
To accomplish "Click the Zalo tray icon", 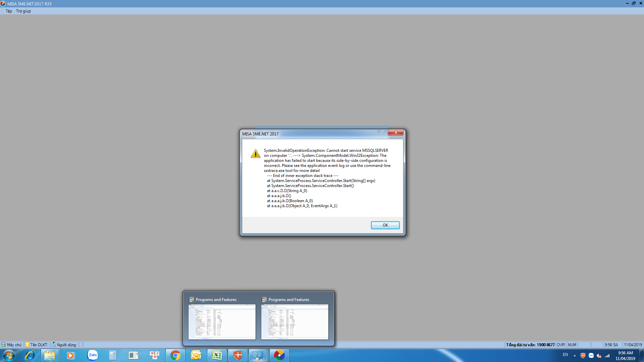I will (591, 356).
